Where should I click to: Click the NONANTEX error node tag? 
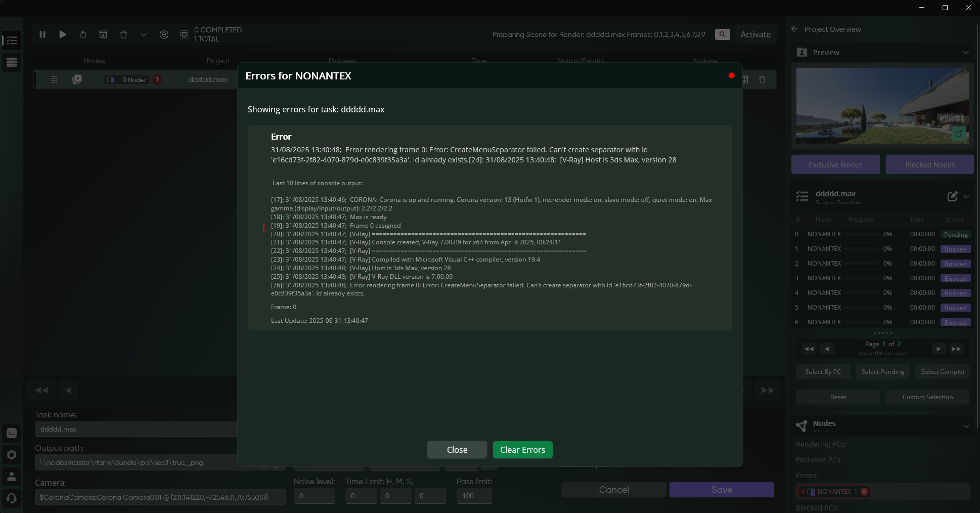coord(834,491)
